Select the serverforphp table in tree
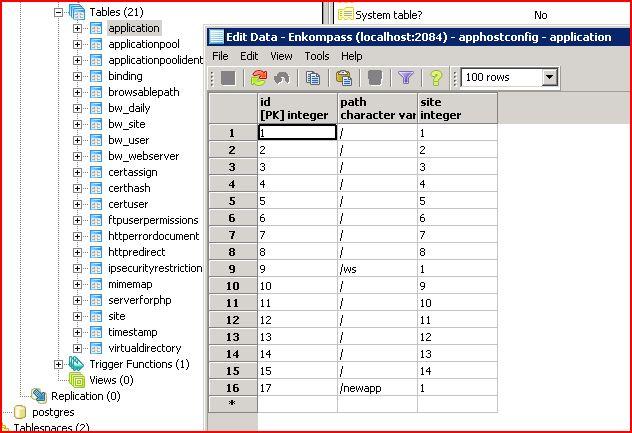 [x=140, y=300]
